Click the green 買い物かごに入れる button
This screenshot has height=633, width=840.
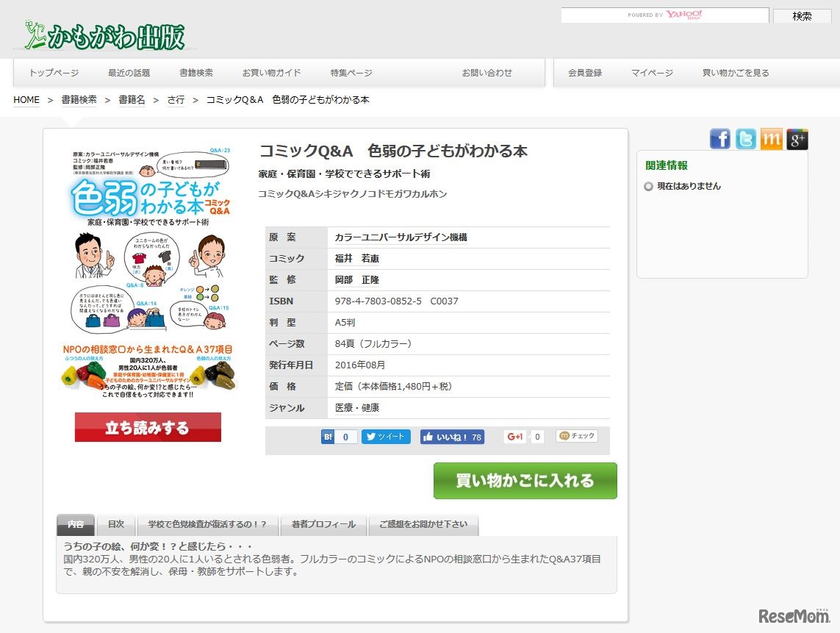click(x=525, y=481)
